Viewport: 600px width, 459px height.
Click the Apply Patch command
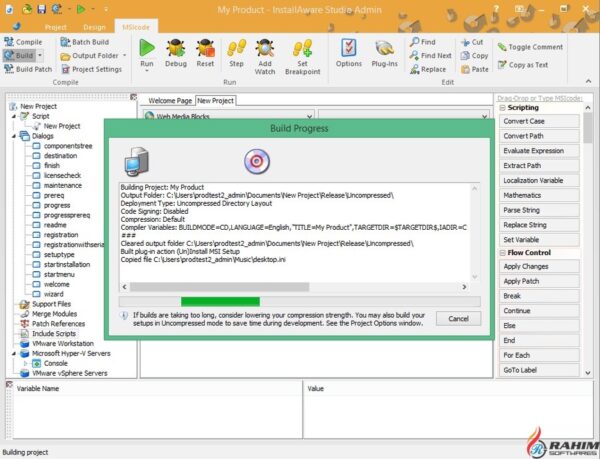539,281
